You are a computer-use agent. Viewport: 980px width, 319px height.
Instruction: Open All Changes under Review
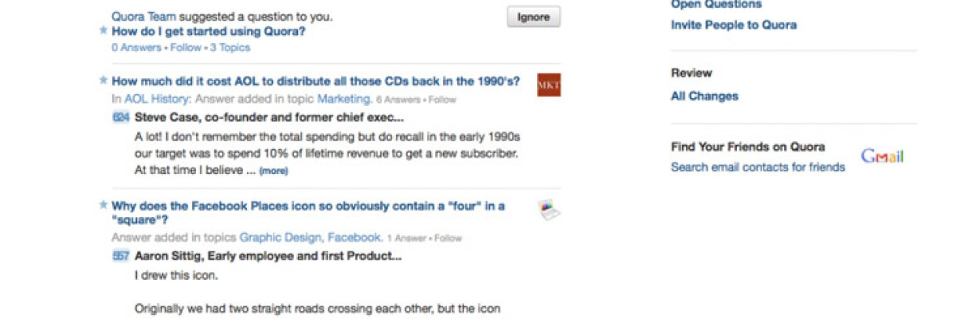704,96
